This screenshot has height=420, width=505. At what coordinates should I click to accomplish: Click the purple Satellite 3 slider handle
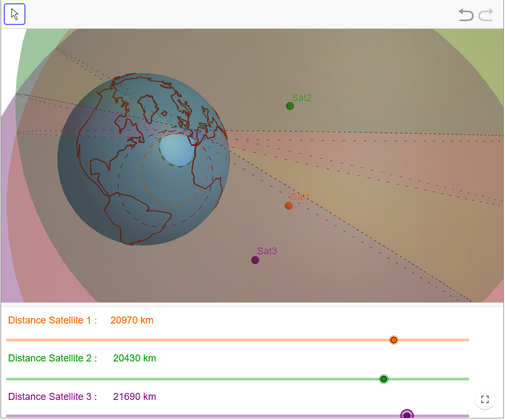click(x=407, y=415)
